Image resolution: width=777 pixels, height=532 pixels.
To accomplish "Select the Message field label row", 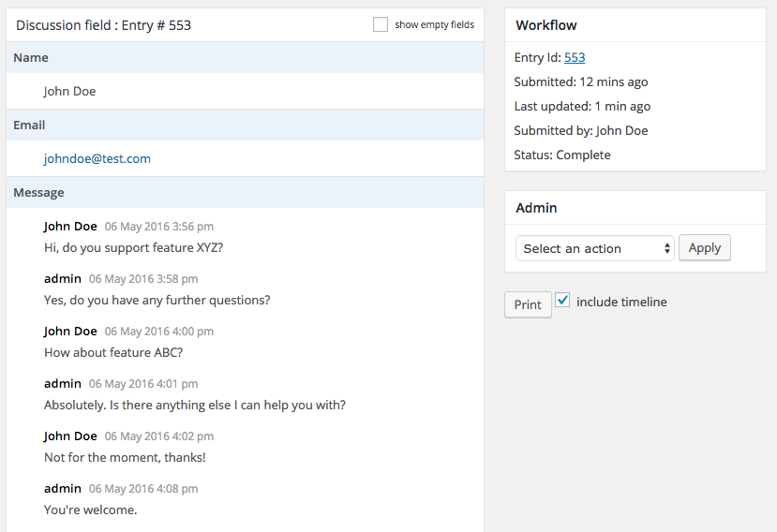I will pos(245,193).
